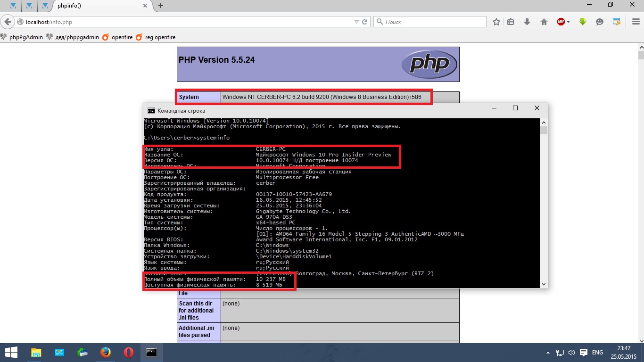Screen dimensions: 644x362
Task: Click the 'Scan this dir for additional .ini files' cell
Action: pos(199,311)
